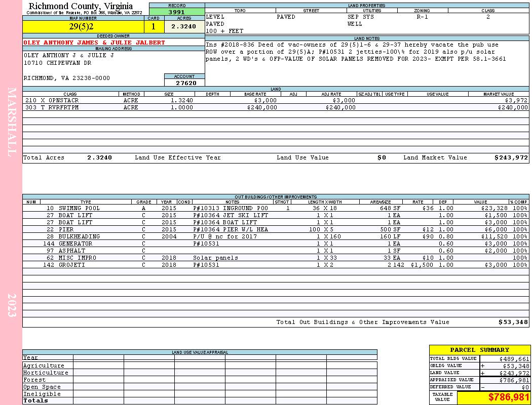Image resolution: width=532 pixels, height=405 pixels.
Task: Select APPRAISED VALUE $786,981 in parcel summary
Action: coord(514,380)
